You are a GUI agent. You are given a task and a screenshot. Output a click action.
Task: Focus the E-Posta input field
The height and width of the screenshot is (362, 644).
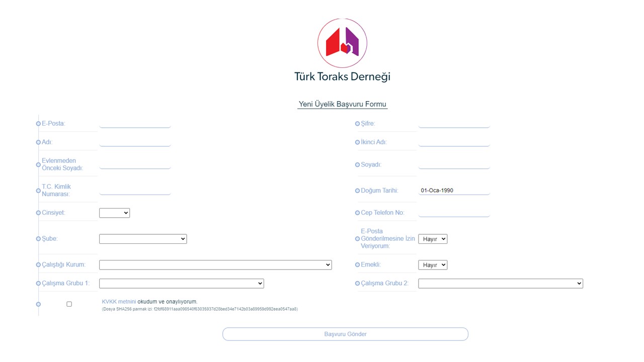click(135, 123)
